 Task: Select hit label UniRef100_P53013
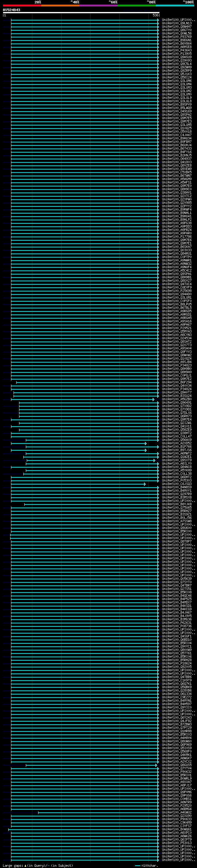coord(176,843)
